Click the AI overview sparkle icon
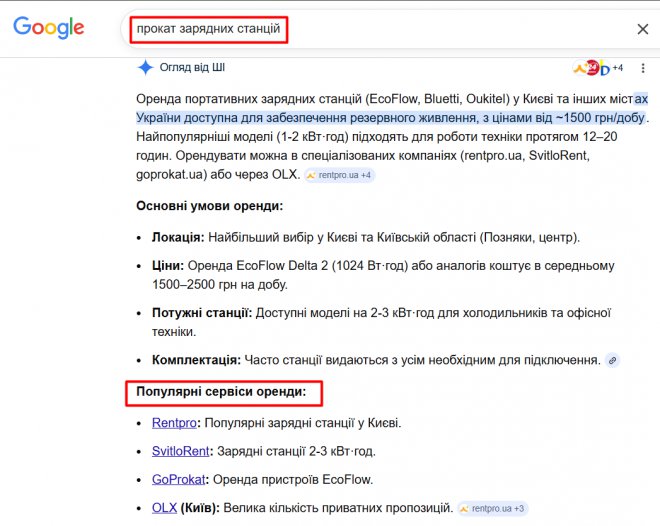 click(x=146, y=68)
